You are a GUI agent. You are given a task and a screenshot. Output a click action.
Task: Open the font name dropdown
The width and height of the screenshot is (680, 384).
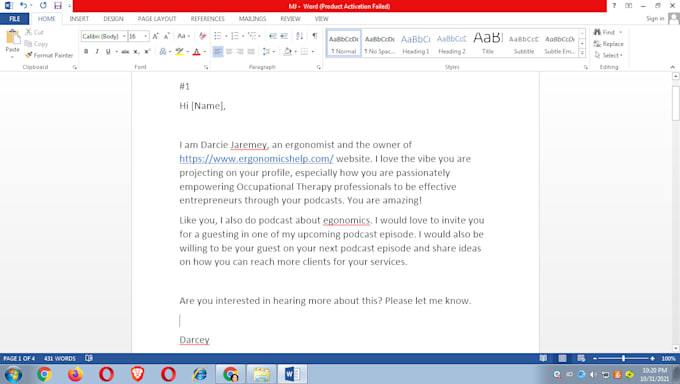coord(124,36)
